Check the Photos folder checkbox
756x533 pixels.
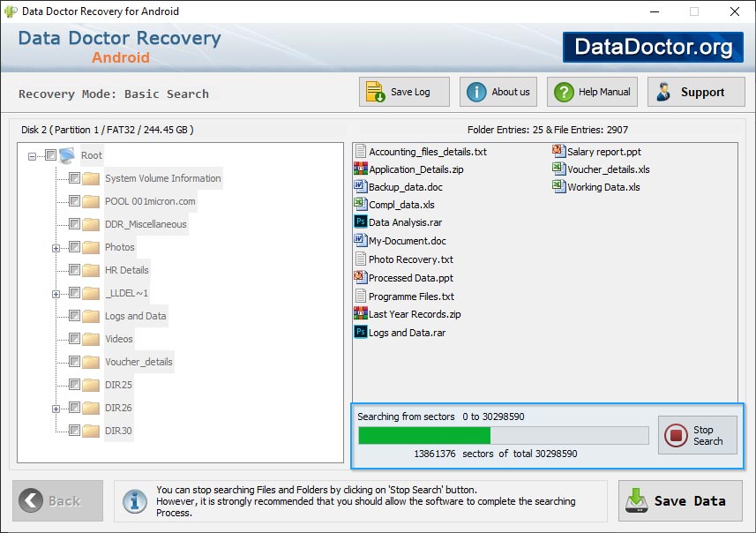(x=74, y=247)
